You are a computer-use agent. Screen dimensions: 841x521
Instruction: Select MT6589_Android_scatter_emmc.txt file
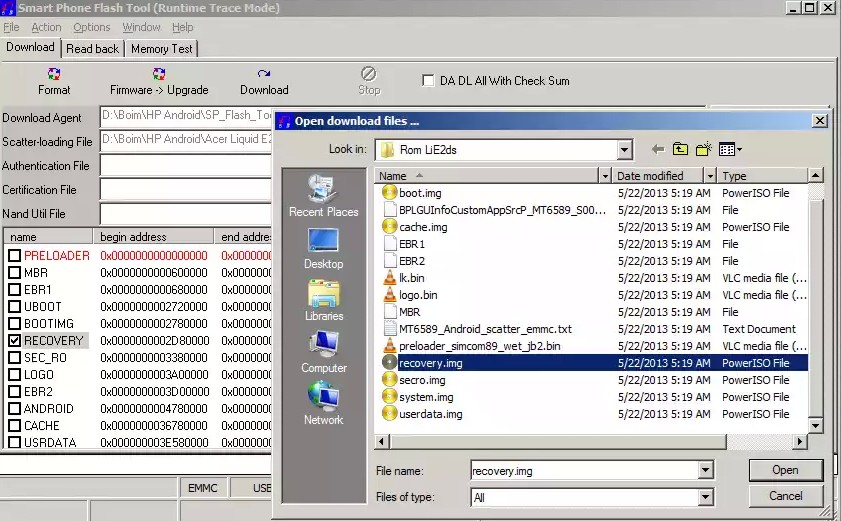pyautogui.click(x=485, y=329)
